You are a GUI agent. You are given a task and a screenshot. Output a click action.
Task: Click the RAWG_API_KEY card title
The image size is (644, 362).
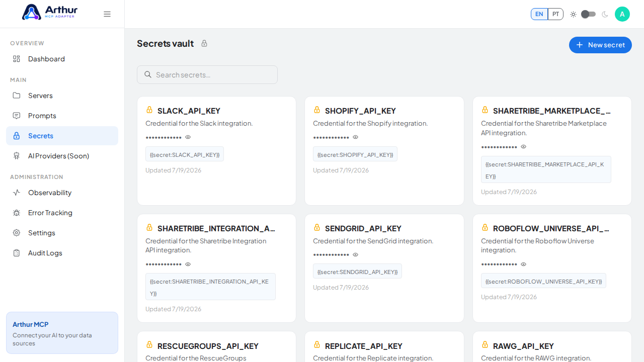click(x=523, y=346)
